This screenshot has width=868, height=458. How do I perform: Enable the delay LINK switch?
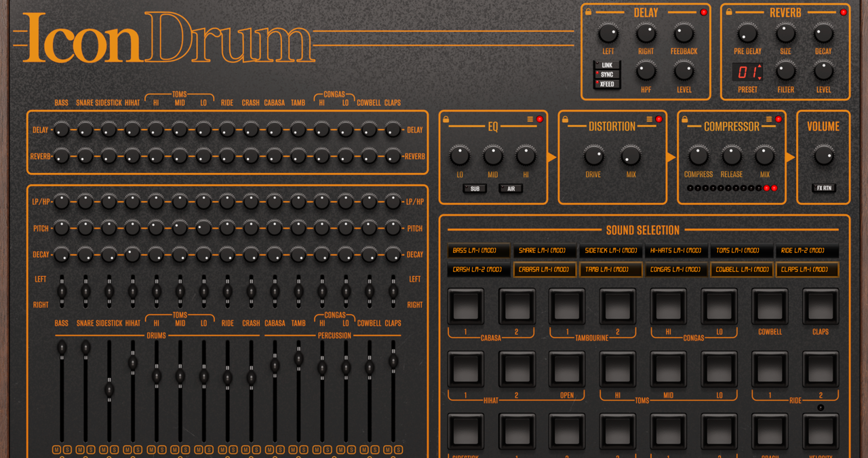(x=607, y=66)
